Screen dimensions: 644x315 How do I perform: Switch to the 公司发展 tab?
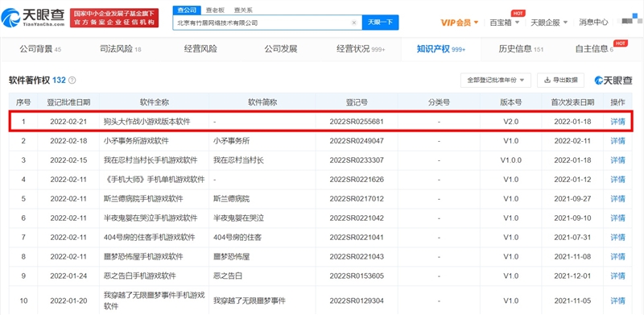click(280, 49)
